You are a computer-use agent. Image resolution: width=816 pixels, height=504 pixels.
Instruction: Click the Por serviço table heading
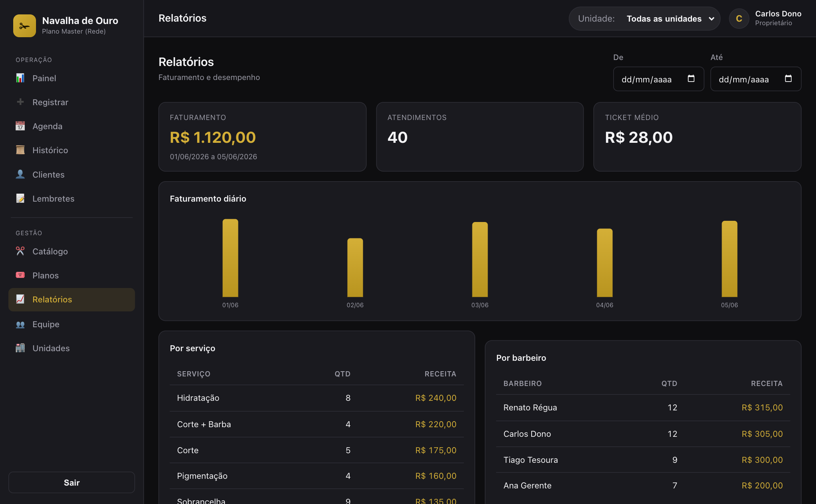pyautogui.click(x=192, y=348)
